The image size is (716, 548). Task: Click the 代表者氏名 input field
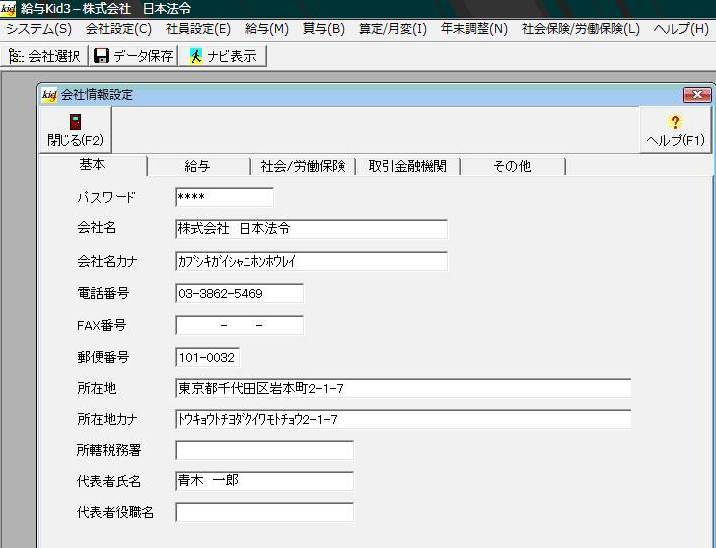[x=264, y=481]
